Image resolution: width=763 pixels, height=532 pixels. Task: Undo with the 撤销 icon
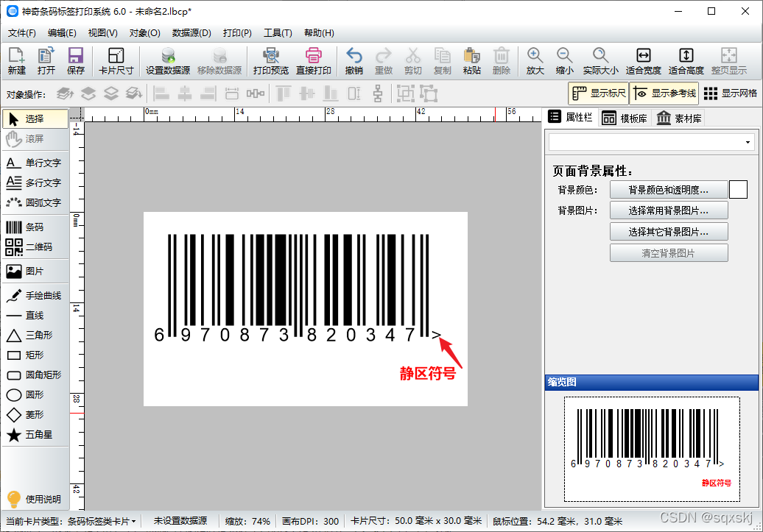coord(354,61)
